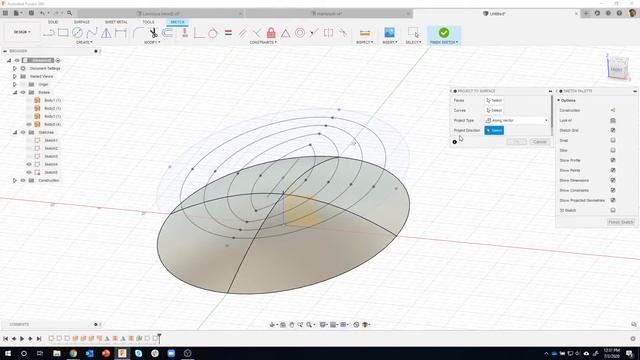Toggle Show Profile checkbox
The height and width of the screenshot is (360, 640).
pos(613,160)
